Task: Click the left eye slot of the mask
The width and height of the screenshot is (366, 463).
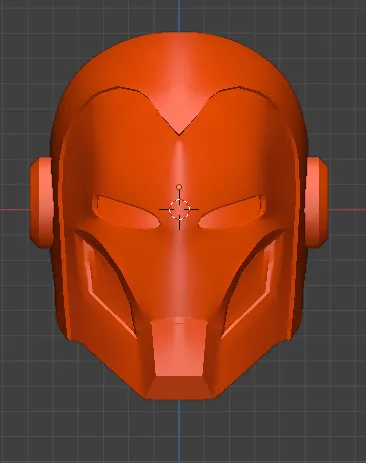Action: (x=126, y=212)
